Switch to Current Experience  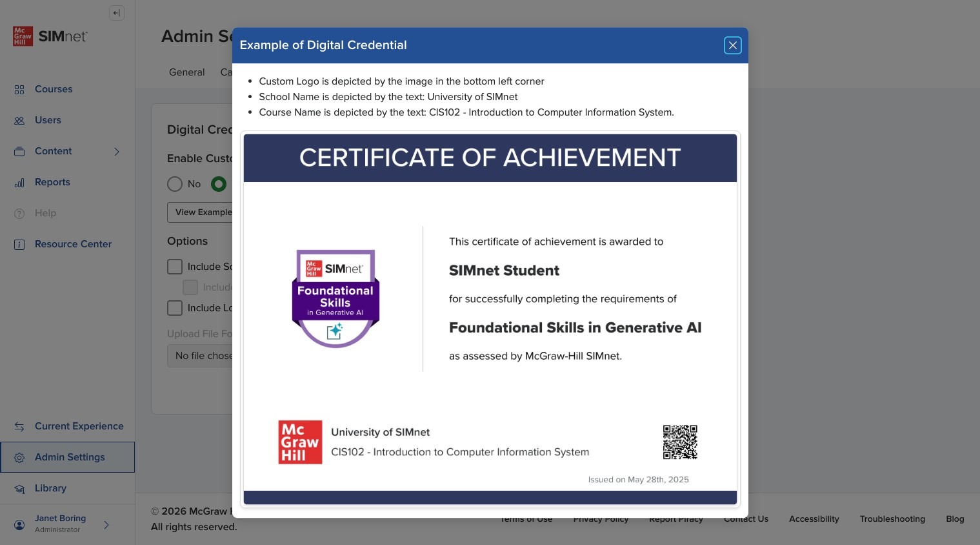pyautogui.click(x=79, y=426)
